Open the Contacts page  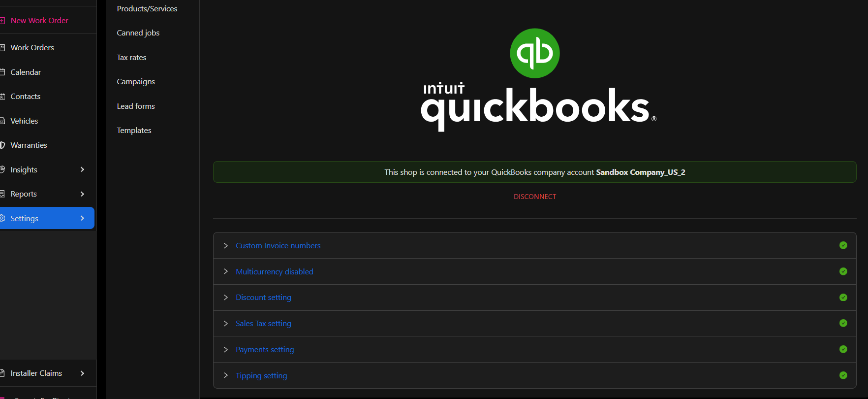[26, 97]
